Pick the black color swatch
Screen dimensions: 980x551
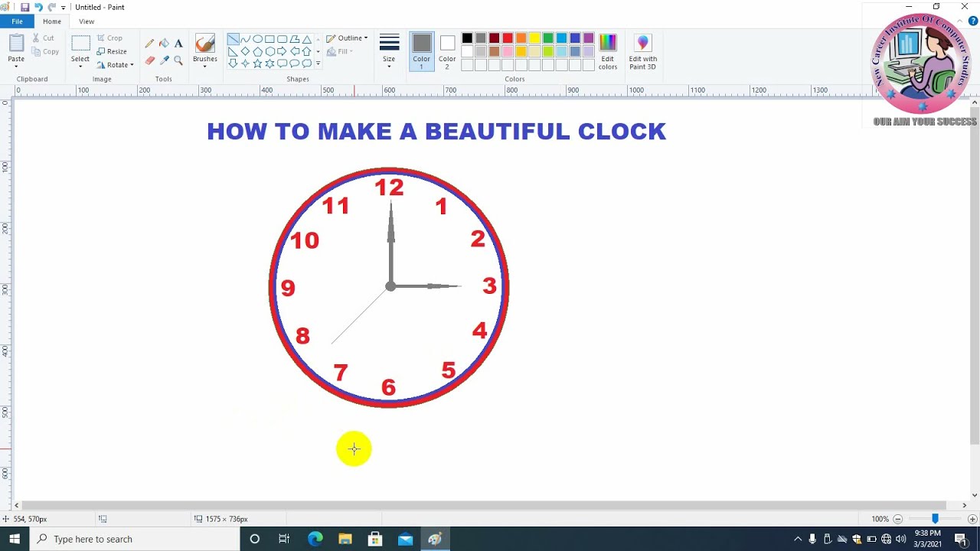pyautogui.click(x=467, y=38)
